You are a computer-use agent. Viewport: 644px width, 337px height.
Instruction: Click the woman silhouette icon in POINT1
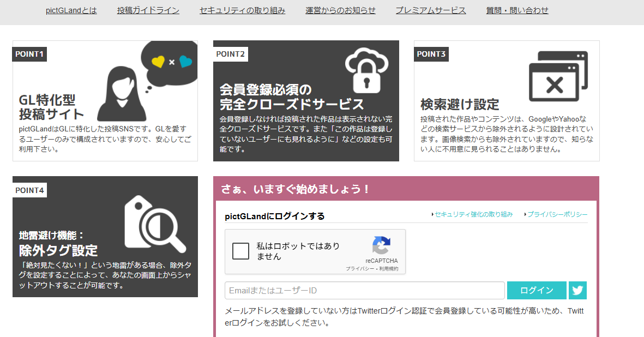[x=121, y=93]
